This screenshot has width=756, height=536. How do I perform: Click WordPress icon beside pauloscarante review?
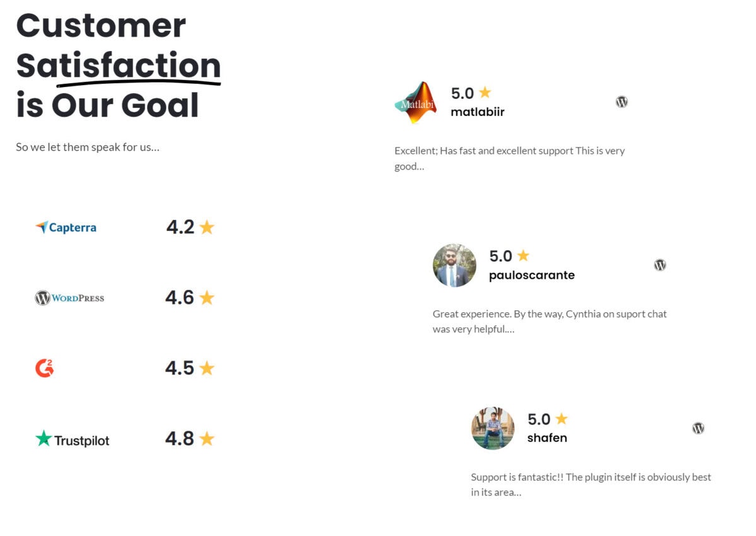[660, 265]
